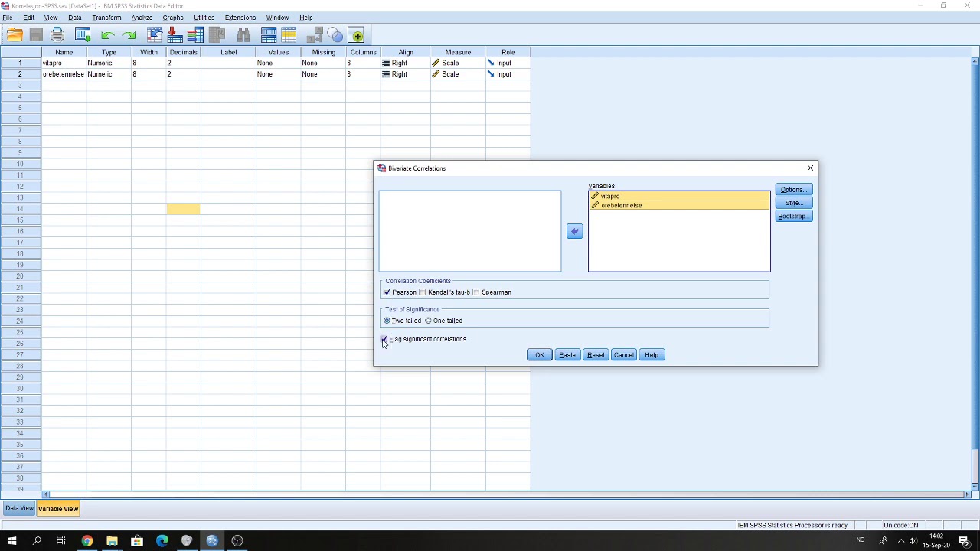Click the Bootstrap... button
This screenshot has height=551, width=980.
coord(794,216)
